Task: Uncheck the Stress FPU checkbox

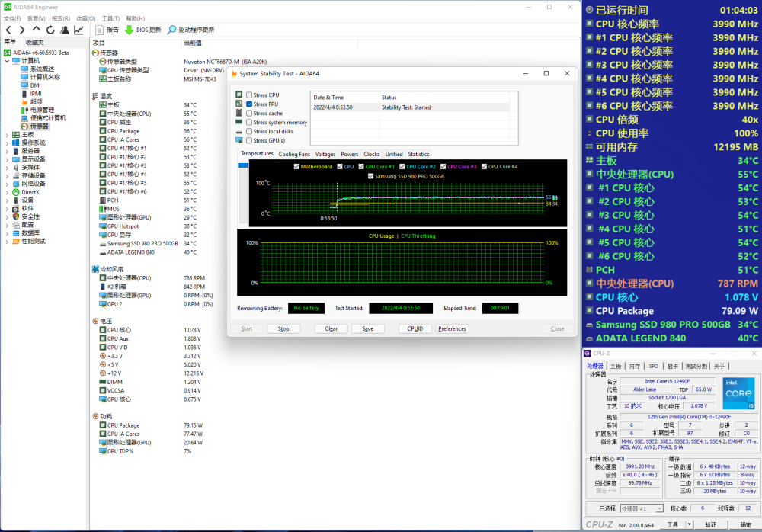Action: 249,104
